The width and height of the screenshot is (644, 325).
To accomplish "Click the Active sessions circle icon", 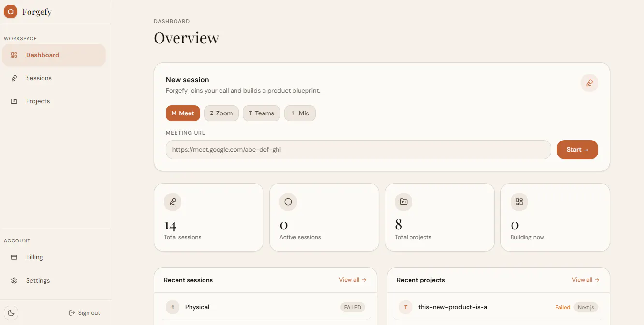I will point(288,202).
